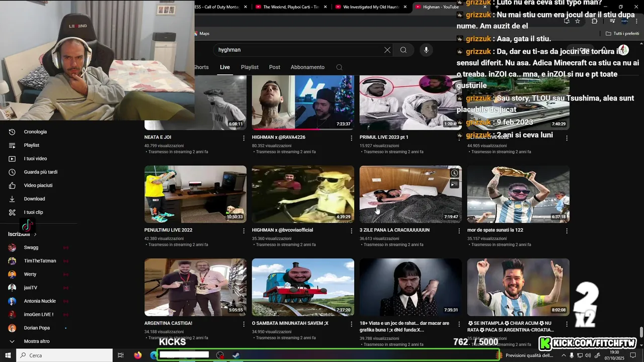
Task: Switch to The Weeknd, Playboi Carti browser tab
Action: tap(291, 7)
